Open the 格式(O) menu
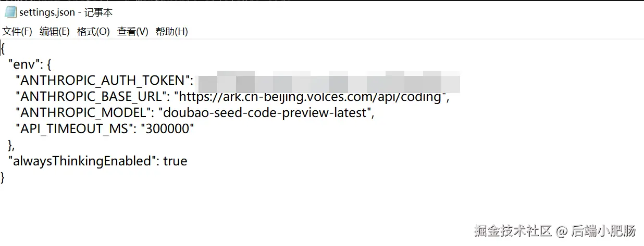Image resolution: width=644 pixels, height=246 pixels. click(x=93, y=32)
